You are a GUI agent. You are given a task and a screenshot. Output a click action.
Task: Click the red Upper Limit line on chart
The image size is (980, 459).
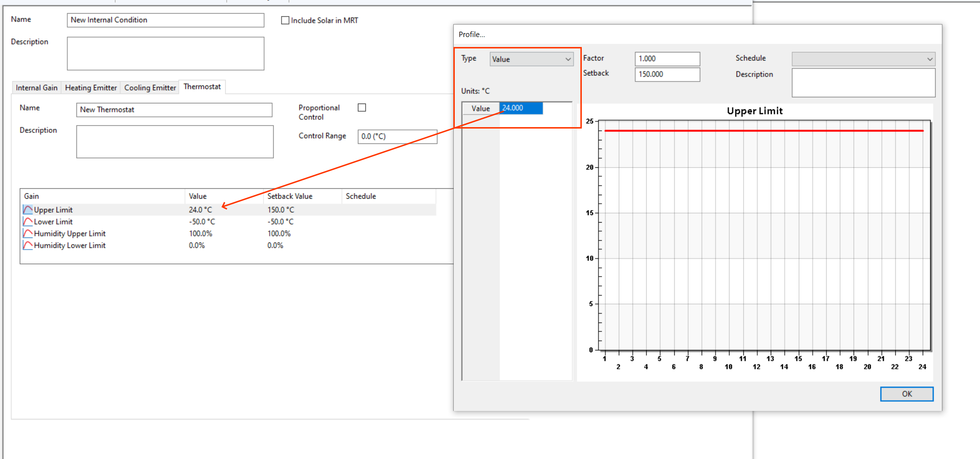764,131
